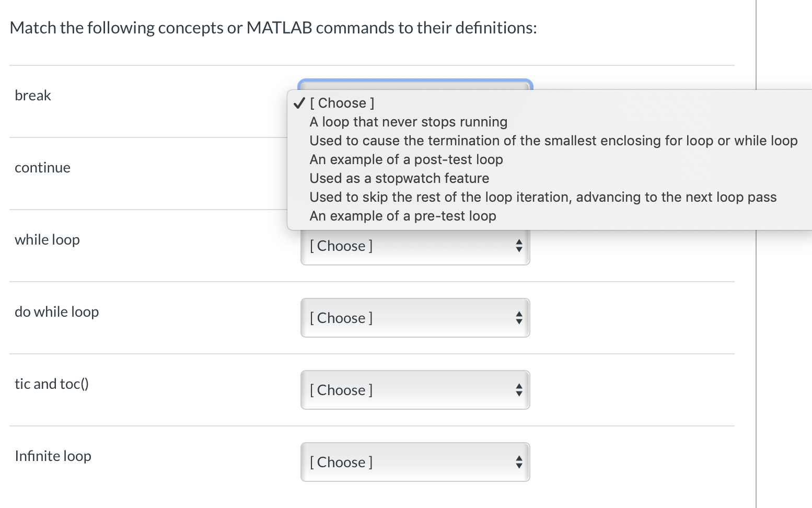
Task: Open the tic and toc() dropdown
Action: point(415,389)
